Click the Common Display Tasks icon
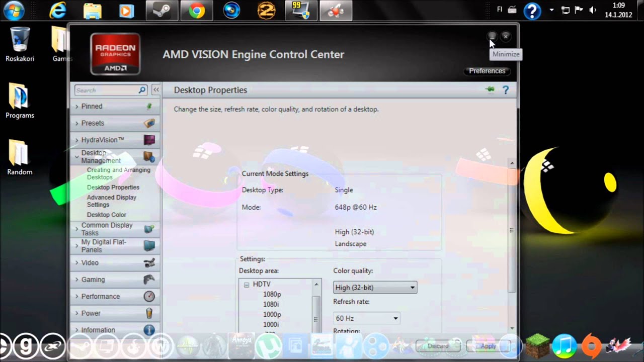This screenshot has height=362, width=644. [149, 229]
